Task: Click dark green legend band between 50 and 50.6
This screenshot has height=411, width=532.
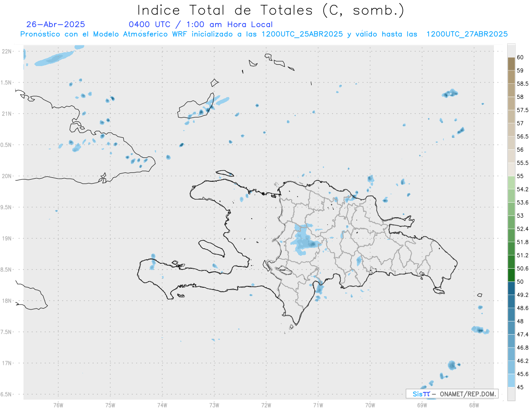Action: (511, 275)
